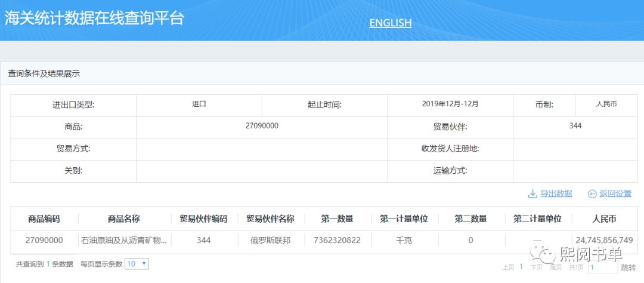Image resolution: width=644 pixels, height=283 pixels.
Task: Click the 查询条件及结果展示 section heading
Action: (x=44, y=74)
